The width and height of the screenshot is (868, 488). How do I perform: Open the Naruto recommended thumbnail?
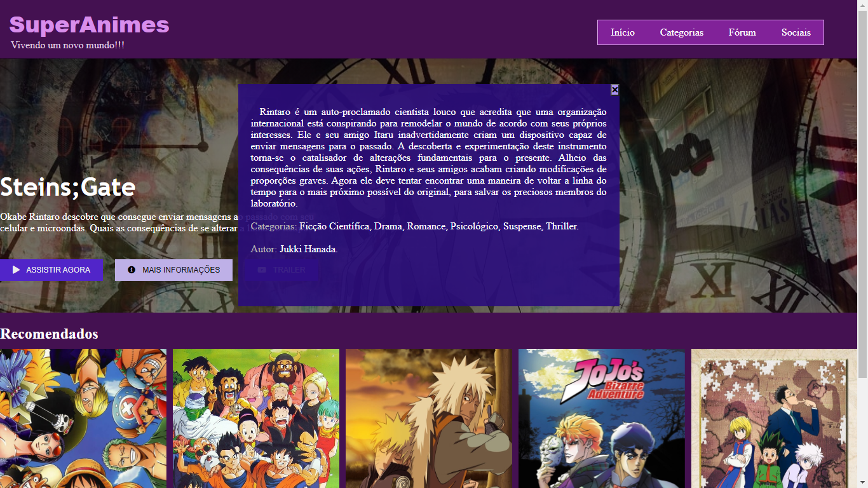click(428, 419)
